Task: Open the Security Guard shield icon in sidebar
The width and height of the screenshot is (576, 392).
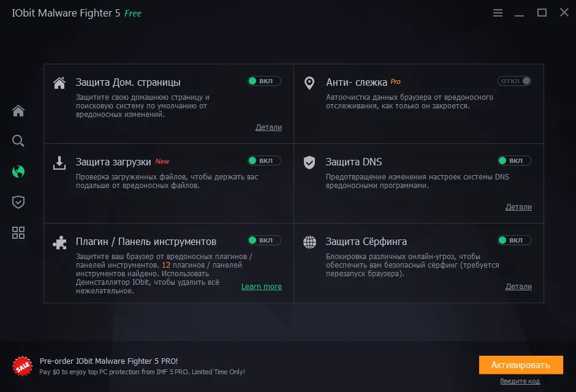Action: pyautogui.click(x=18, y=202)
